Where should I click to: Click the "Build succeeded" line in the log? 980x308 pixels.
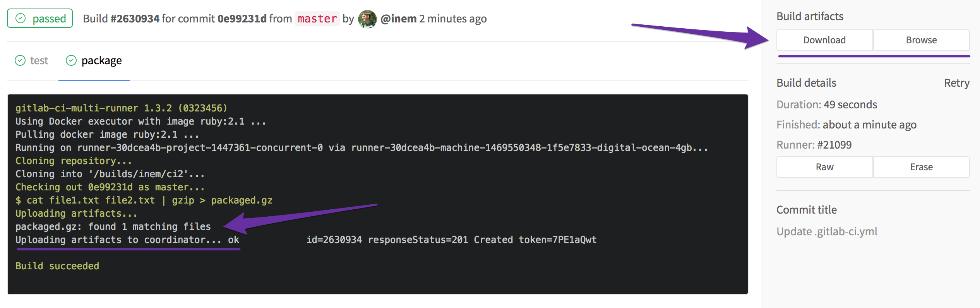pyautogui.click(x=57, y=266)
